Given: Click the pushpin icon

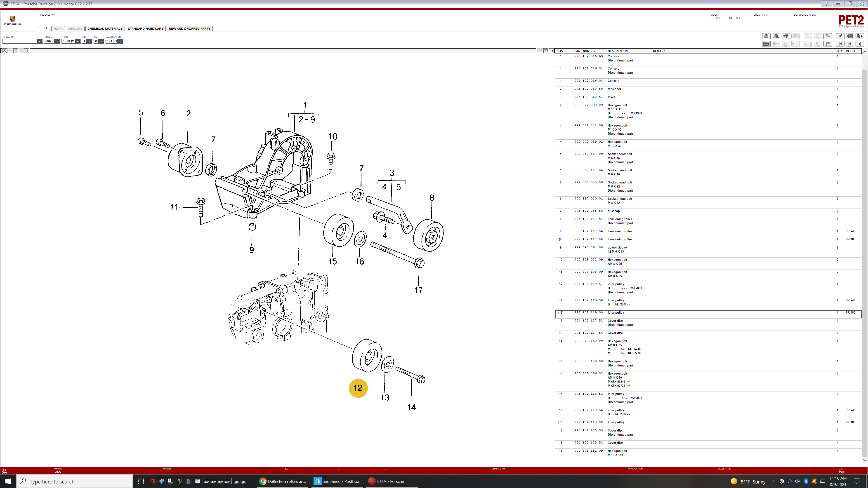Looking at the screenshot, I should pyautogui.click(x=840, y=36).
